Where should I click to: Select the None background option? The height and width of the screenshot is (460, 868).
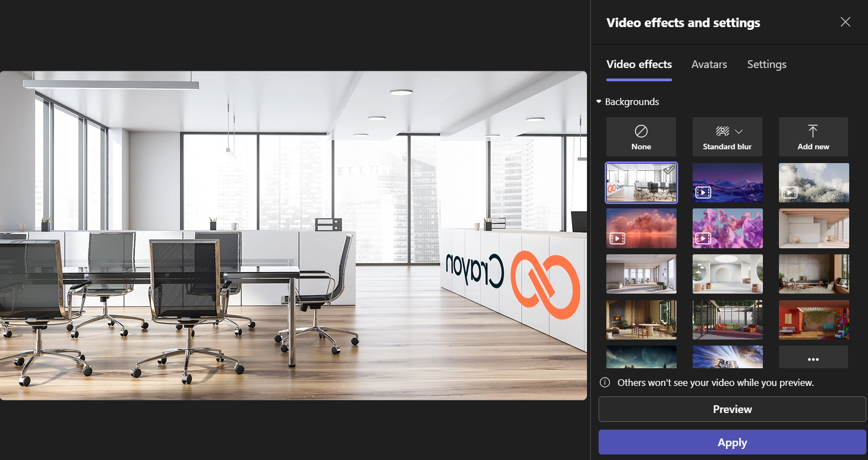coord(641,137)
